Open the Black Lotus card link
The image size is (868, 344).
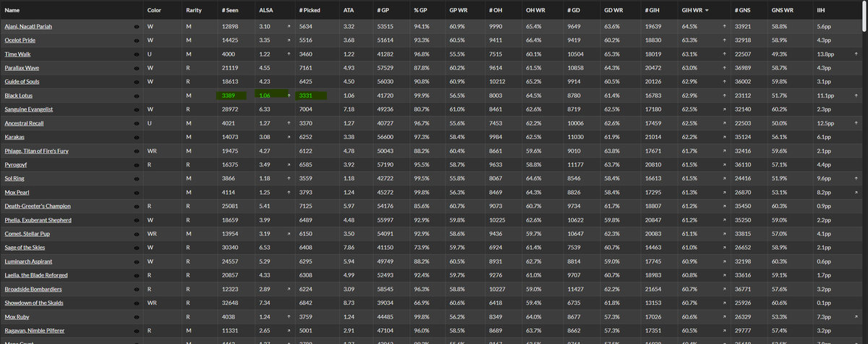[18, 96]
